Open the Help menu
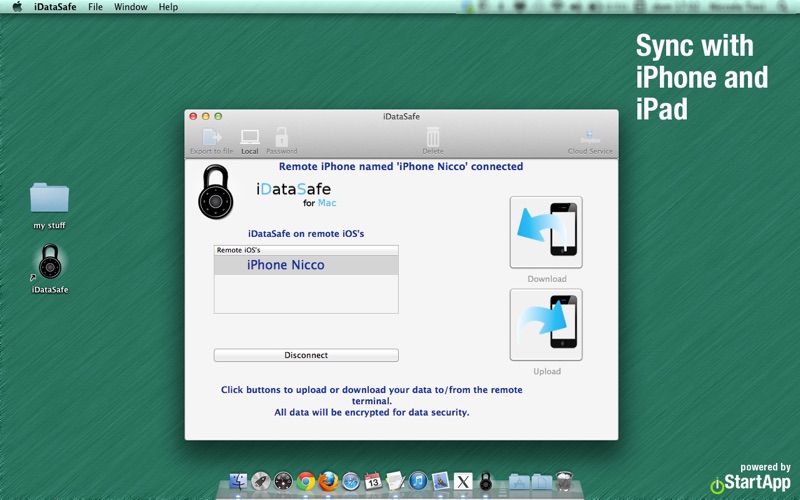The image size is (800, 500). pyautogui.click(x=168, y=7)
